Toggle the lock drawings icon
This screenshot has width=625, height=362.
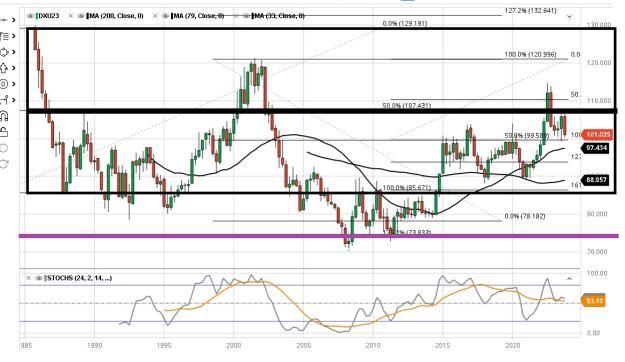tap(4, 132)
